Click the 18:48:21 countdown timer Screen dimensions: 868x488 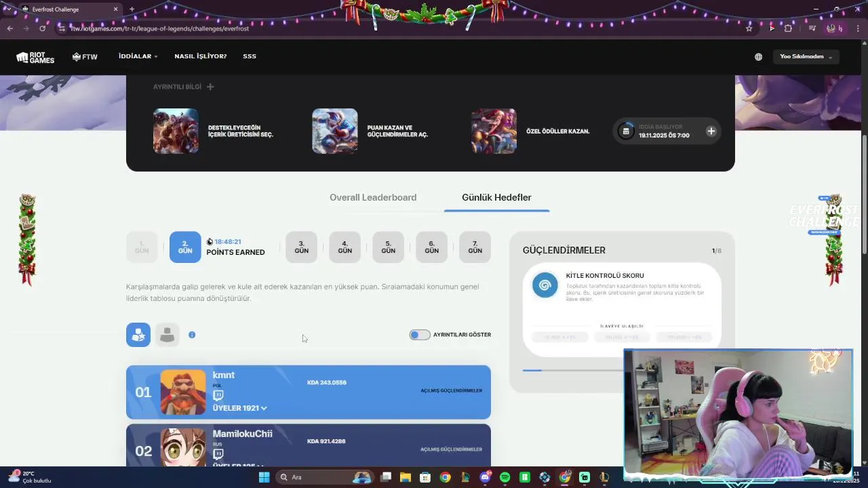(228, 242)
